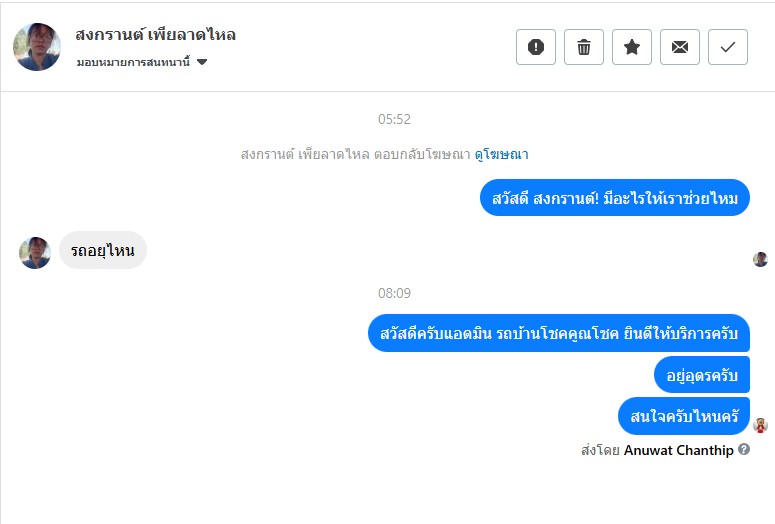Click small read receipt avatar near รถอยุไหน row
The height and width of the screenshot is (524, 775).
pyautogui.click(x=760, y=259)
